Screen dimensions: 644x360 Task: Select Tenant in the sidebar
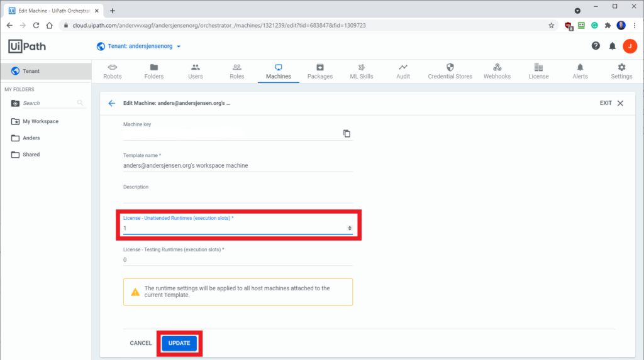[x=45, y=71]
